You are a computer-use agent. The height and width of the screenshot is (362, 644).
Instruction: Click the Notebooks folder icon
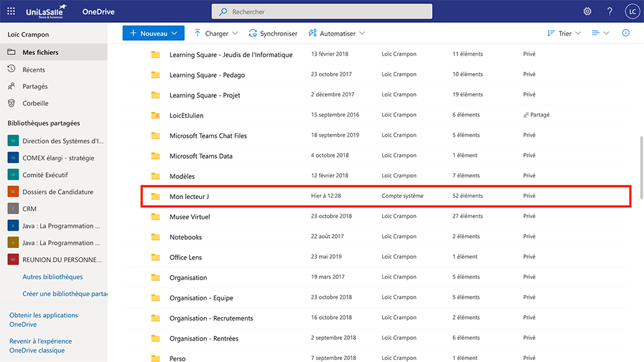[x=155, y=237]
